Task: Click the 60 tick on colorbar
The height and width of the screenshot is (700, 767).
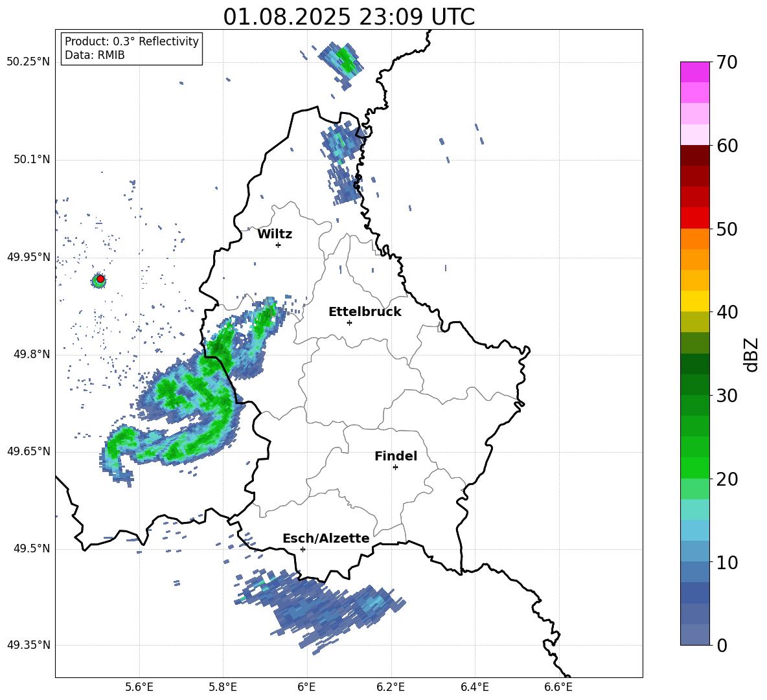Action: point(727,146)
